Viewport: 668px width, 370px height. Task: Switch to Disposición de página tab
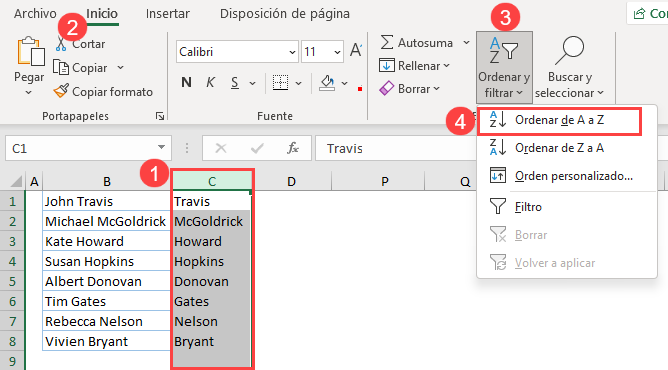pos(285,14)
